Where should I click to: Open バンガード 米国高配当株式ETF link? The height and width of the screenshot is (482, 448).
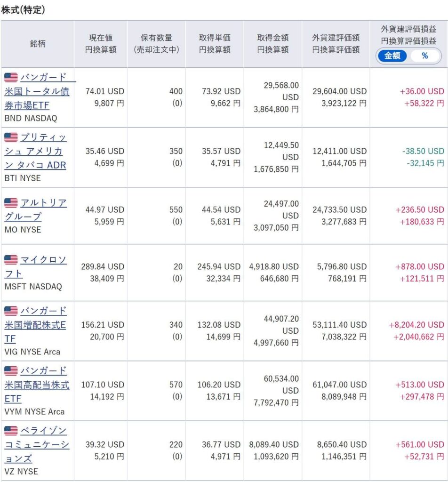pos(37,385)
